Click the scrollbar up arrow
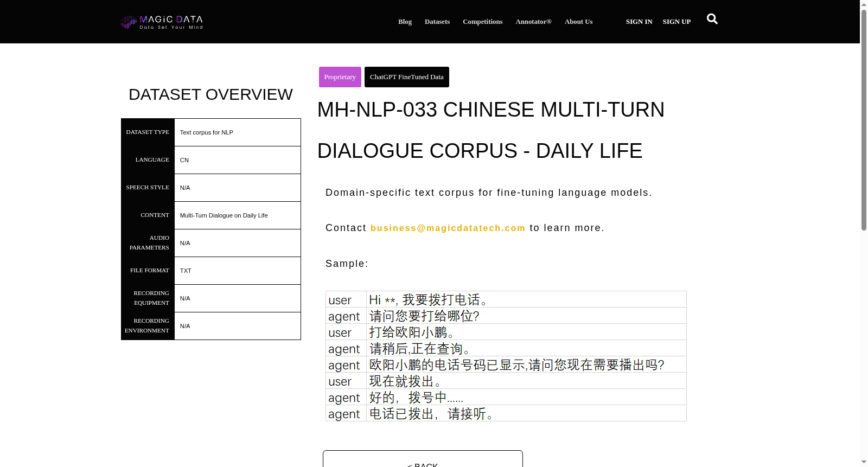The width and height of the screenshot is (868, 467). tap(864, 4)
